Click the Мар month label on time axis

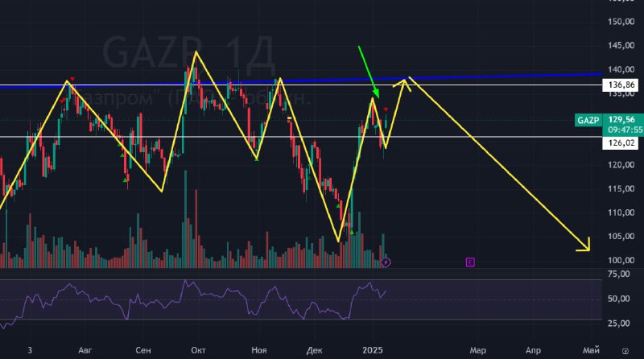click(x=477, y=350)
